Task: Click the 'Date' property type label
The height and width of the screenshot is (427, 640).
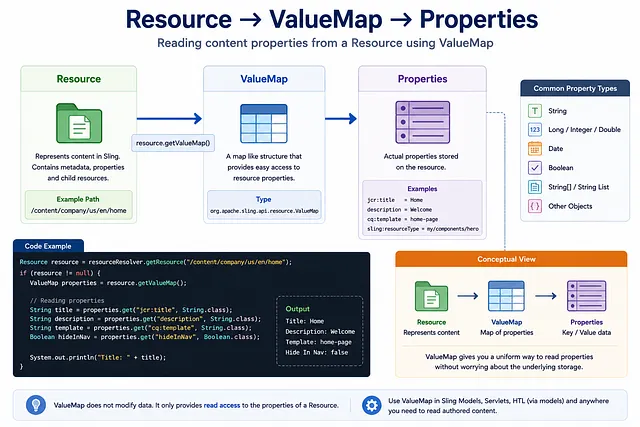Action: pyautogui.click(x=556, y=149)
